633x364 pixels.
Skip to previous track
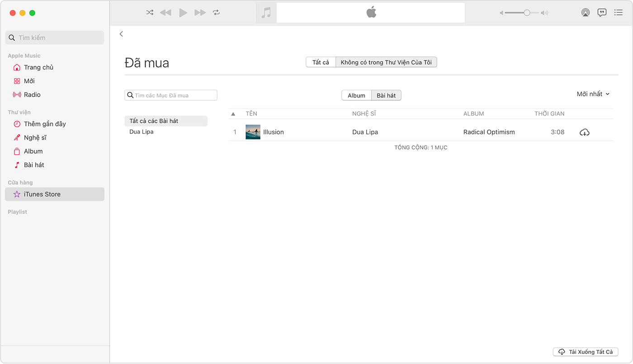click(165, 13)
